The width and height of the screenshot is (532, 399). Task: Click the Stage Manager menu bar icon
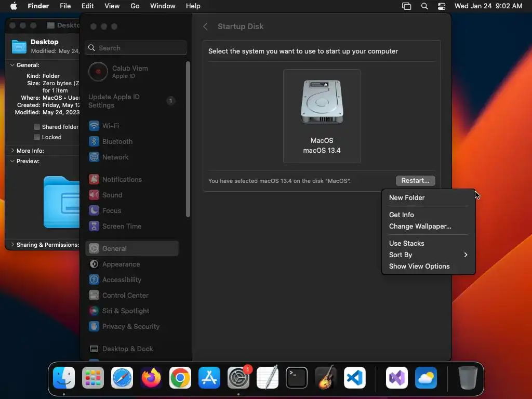406,6
